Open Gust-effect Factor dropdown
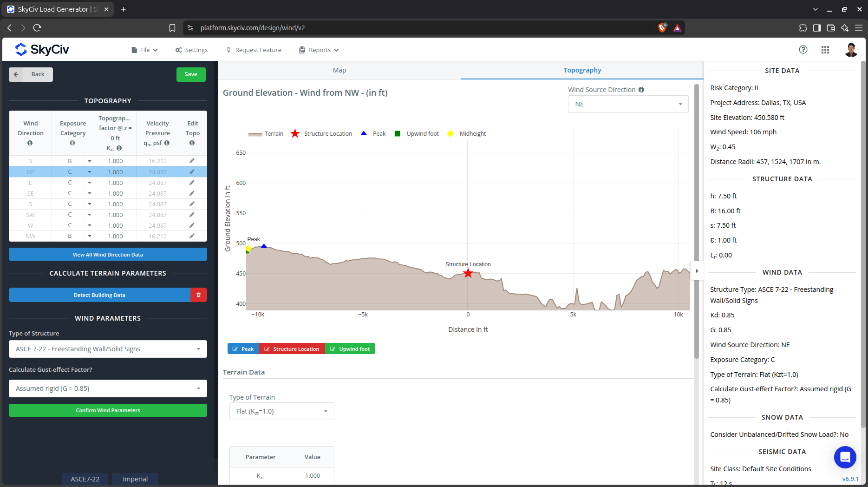Viewport: 868px width, 487px height. pos(108,388)
